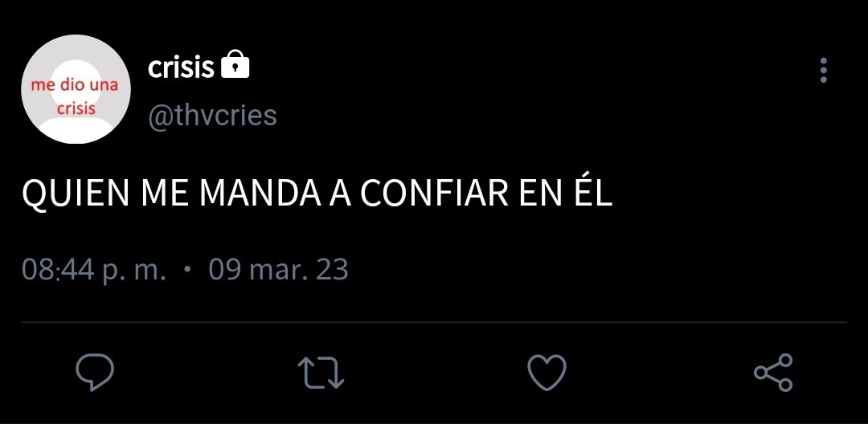
Task: Like the tweet with the heart icon
Action: pos(547,373)
